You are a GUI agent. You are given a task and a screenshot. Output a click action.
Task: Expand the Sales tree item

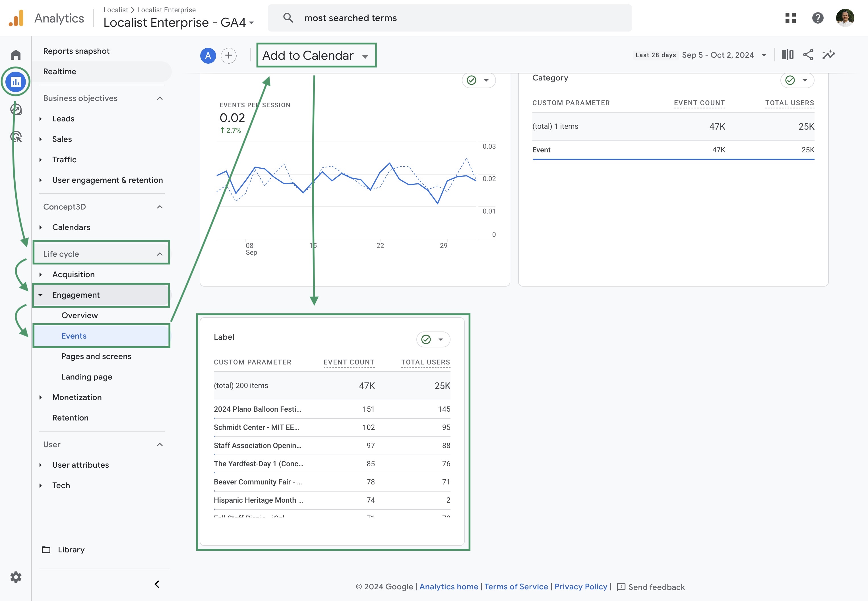tap(40, 139)
